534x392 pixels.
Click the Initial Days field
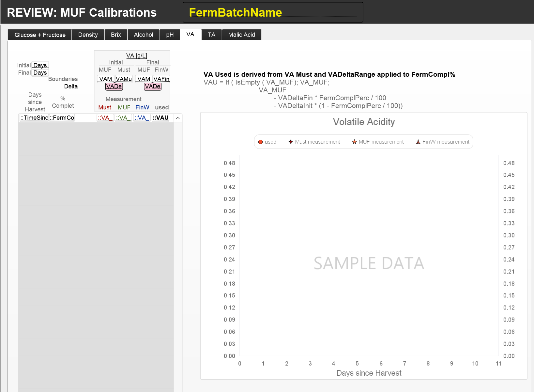[40, 65]
